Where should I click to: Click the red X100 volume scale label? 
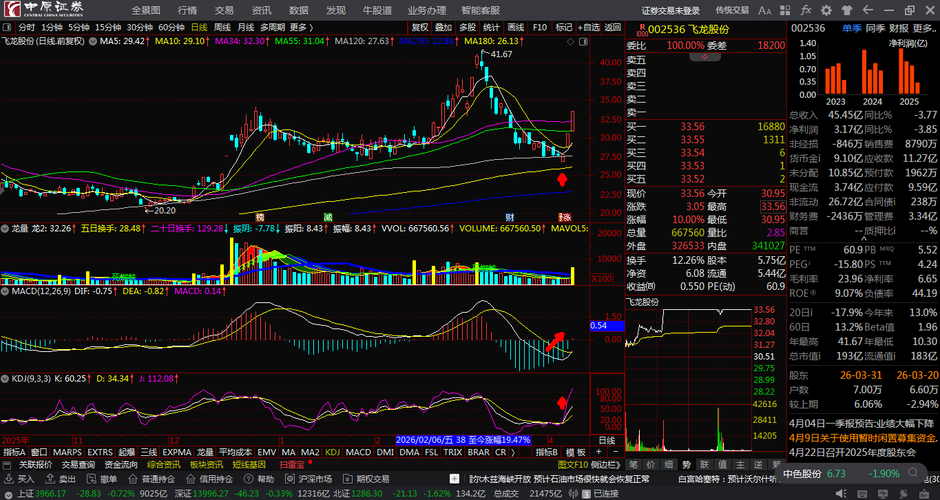601,279
